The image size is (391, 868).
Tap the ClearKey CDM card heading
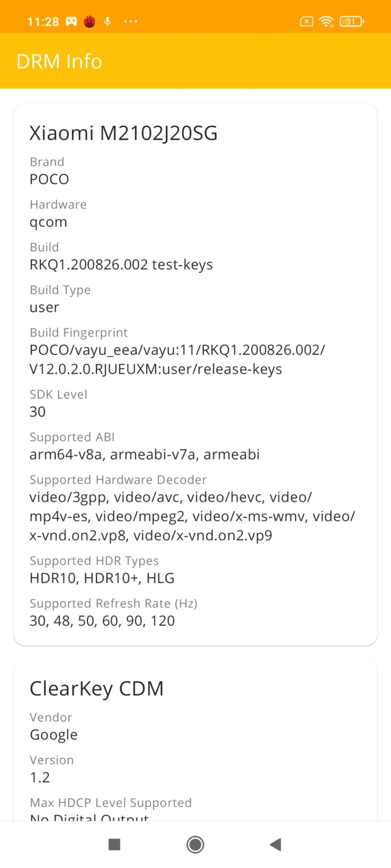[97, 689]
